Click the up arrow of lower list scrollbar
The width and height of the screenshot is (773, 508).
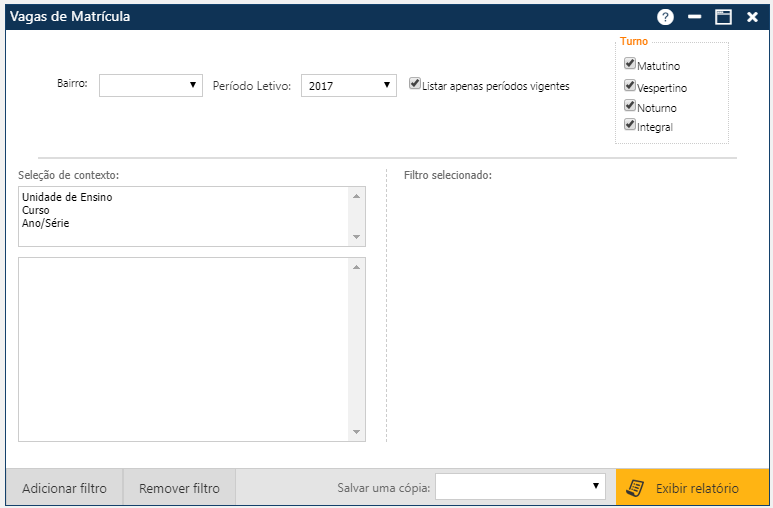point(356,267)
